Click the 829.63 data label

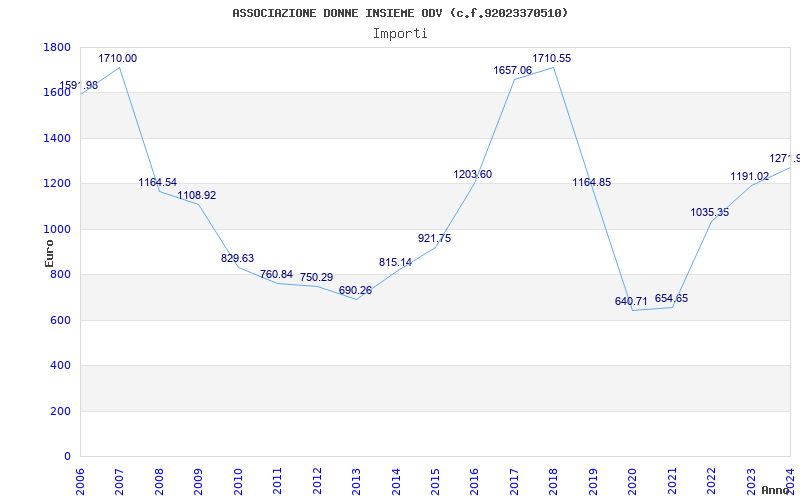[237, 259]
